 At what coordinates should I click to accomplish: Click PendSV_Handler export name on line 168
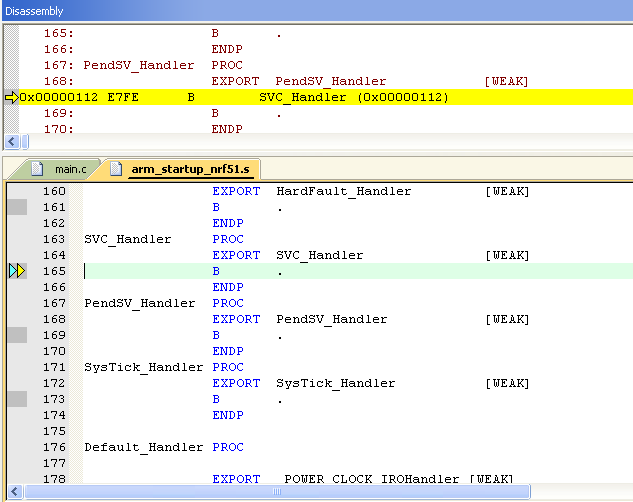tap(332, 319)
